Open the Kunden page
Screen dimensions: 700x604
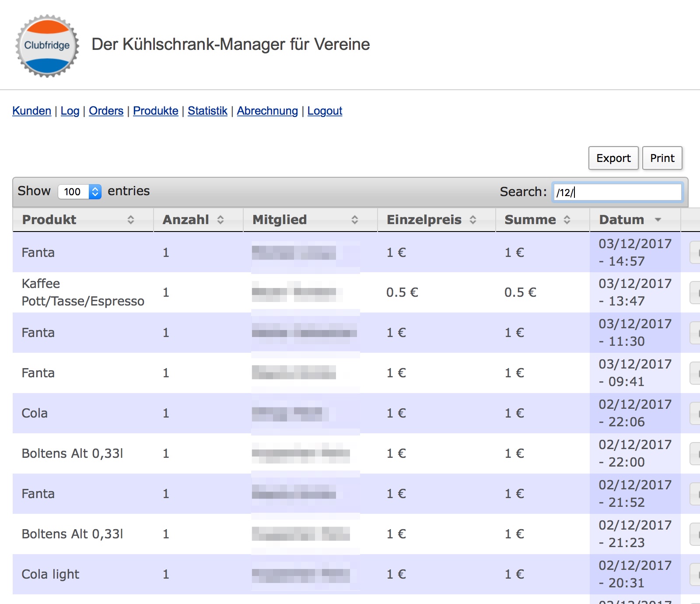pyautogui.click(x=31, y=111)
